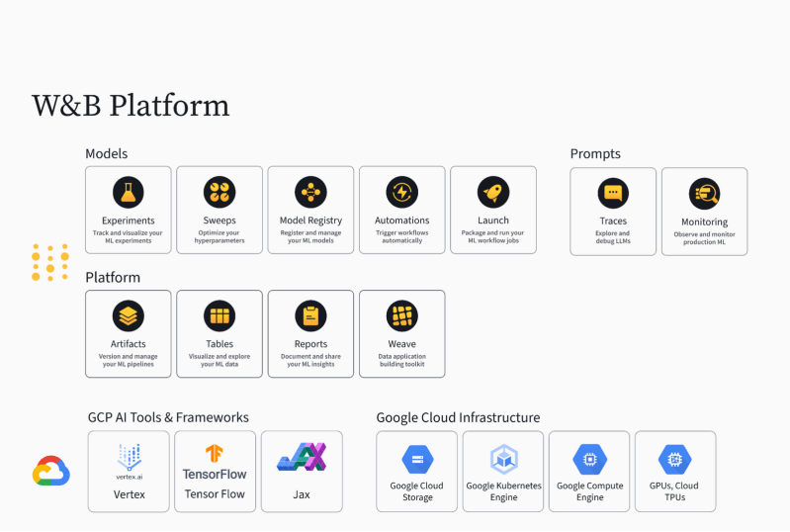Open the Traces chat bubble icon

[613, 193]
